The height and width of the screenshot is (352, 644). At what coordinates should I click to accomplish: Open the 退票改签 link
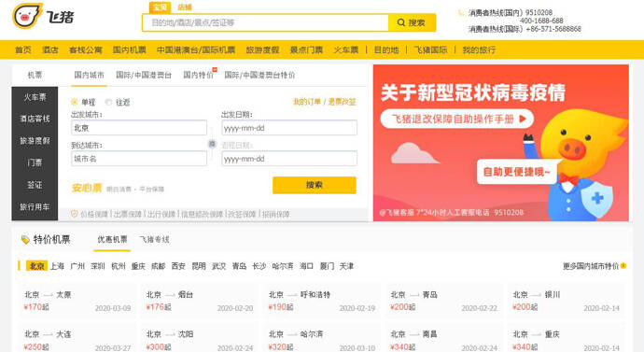[343, 102]
